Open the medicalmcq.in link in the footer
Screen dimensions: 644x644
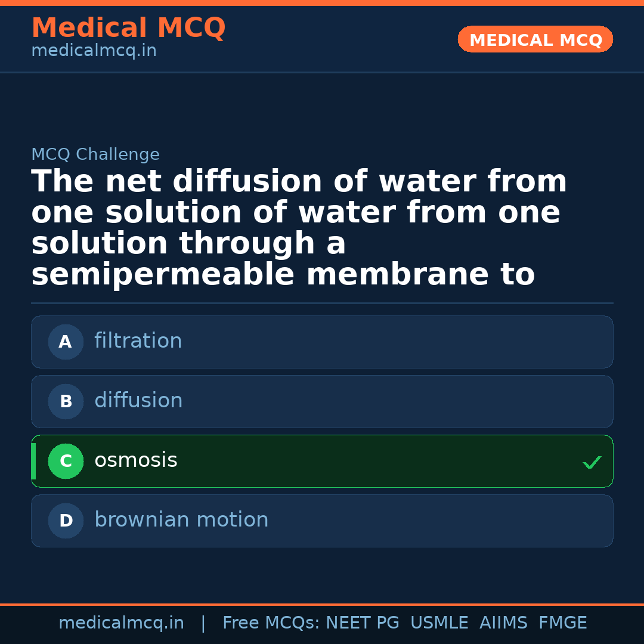pyautogui.click(x=121, y=623)
